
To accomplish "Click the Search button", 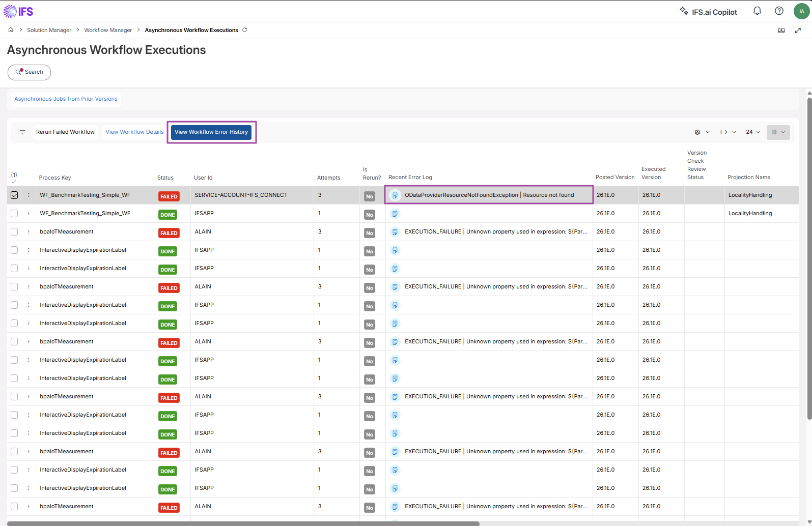I will coord(29,72).
